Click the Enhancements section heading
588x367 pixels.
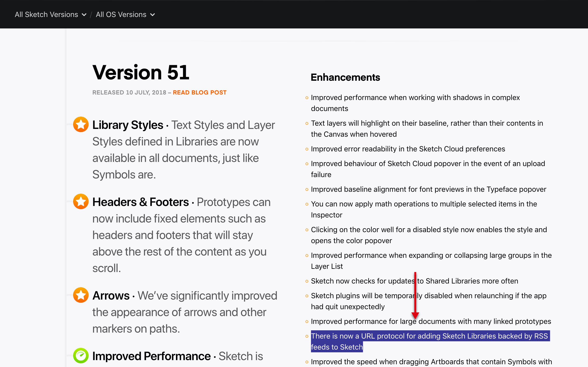[x=345, y=78]
